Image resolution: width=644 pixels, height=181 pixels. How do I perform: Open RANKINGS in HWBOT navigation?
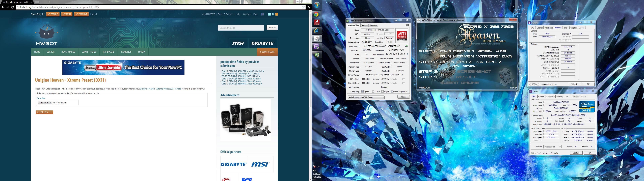coord(126,52)
